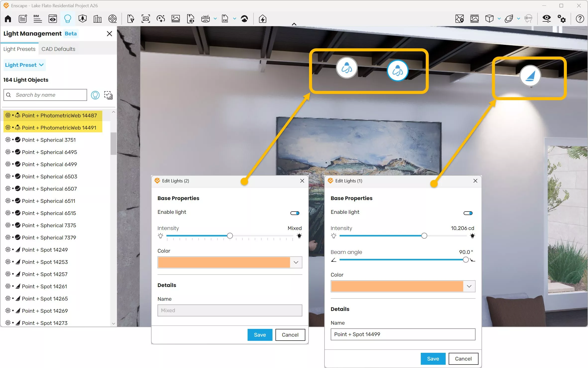Screen dimensions: 588x368
Task: Toggle Enable light in Edit Lights (2)
Action: (x=295, y=213)
